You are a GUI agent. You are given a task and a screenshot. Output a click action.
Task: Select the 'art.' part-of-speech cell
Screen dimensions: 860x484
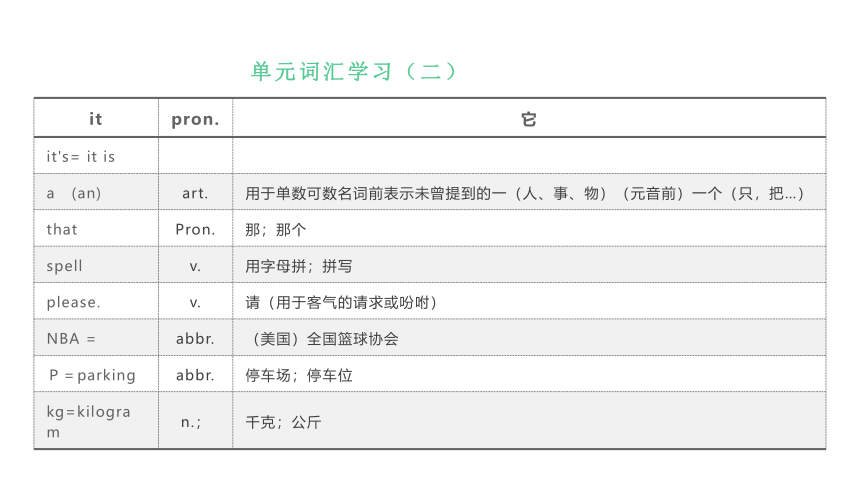click(x=195, y=192)
